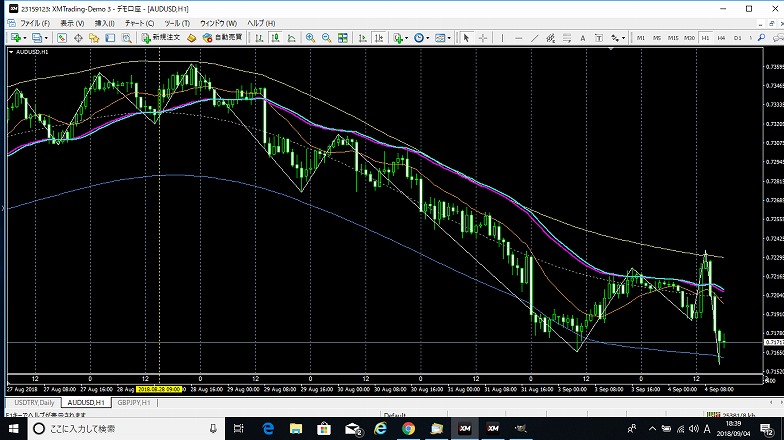The width and height of the screenshot is (784, 440).
Task: Open Google Chrome from the taskbar
Action: (408, 428)
